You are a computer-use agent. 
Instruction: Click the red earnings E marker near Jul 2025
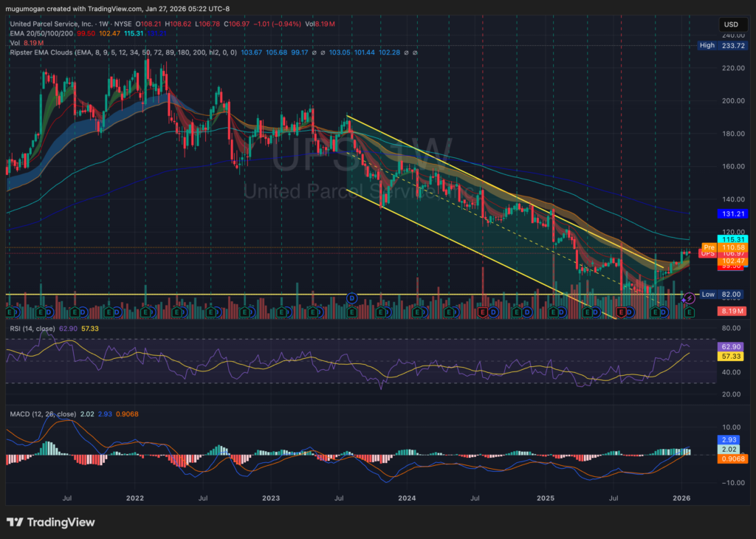click(621, 313)
